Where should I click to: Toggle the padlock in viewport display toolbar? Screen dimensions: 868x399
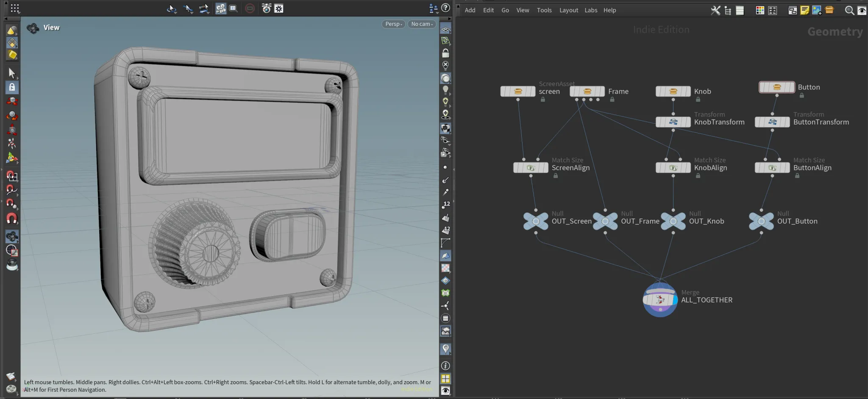[x=445, y=53]
